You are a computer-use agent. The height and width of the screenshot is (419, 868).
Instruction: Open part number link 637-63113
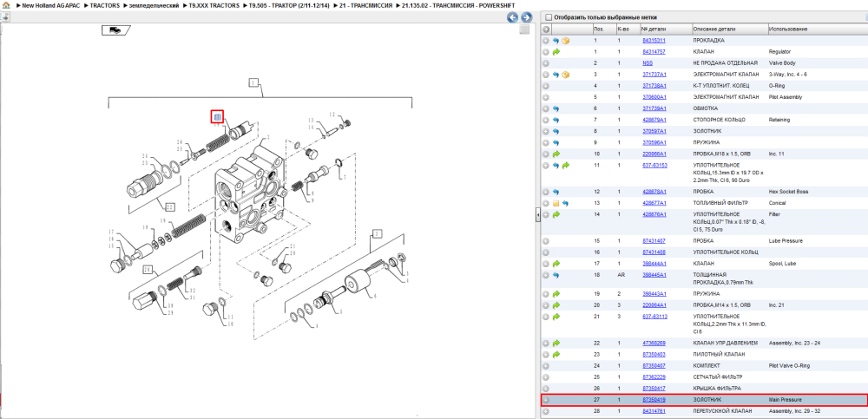point(654,317)
